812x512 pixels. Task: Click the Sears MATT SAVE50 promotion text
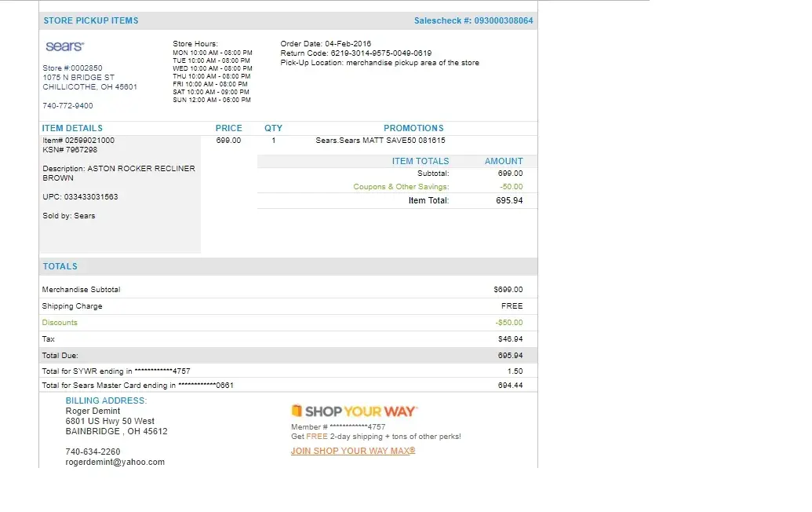381,141
